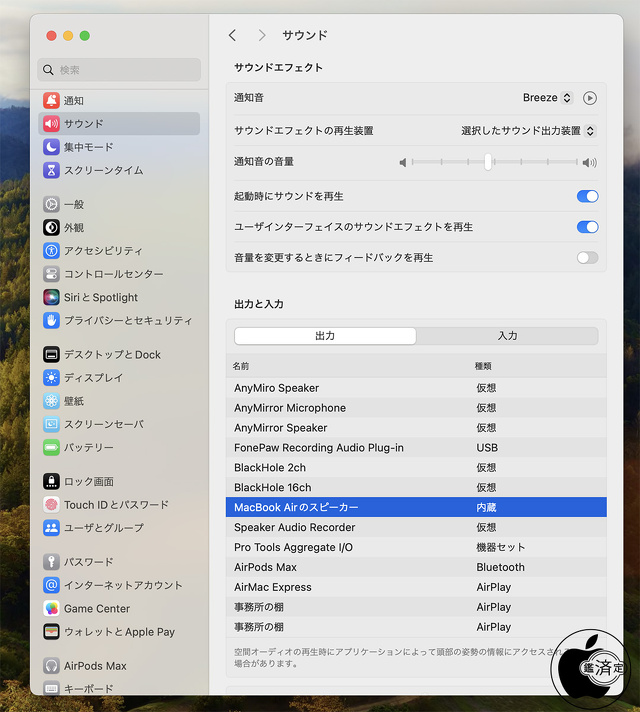Click the high-volume speaker icon beside the slider
The height and width of the screenshot is (712, 640).
point(590,162)
